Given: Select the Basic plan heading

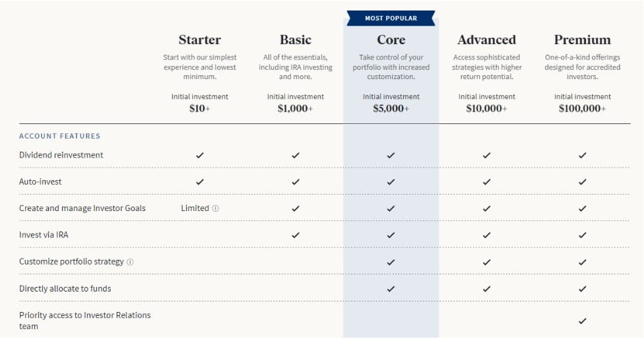Looking at the screenshot, I should point(296,40).
